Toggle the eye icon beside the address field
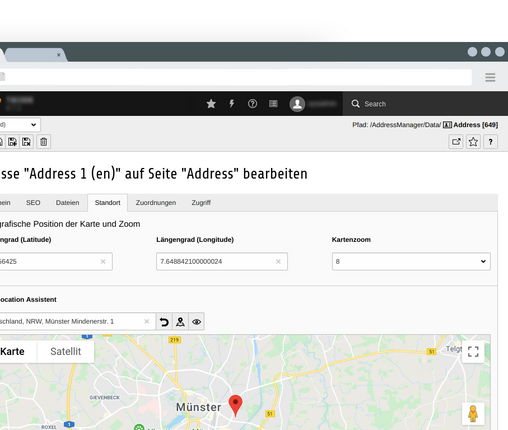The image size is (508, 430). point(197,322)
